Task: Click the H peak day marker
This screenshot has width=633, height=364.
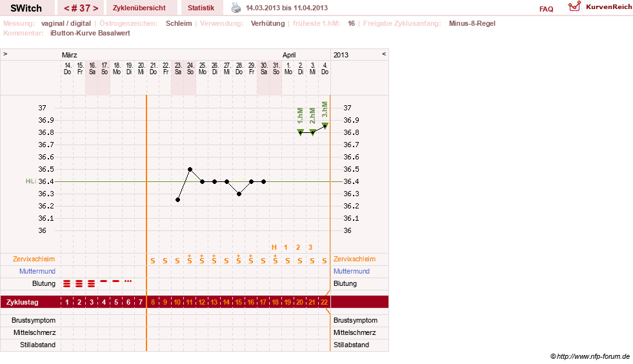Action: point(274,247)
